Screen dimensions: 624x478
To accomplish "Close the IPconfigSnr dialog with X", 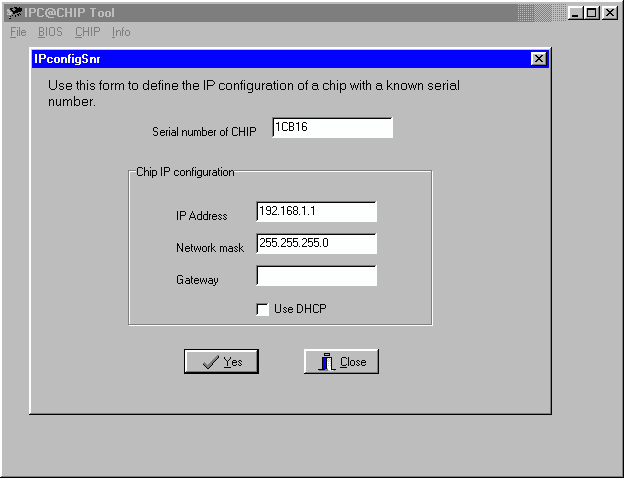I will pyautogui.click(x=538, y=59).
